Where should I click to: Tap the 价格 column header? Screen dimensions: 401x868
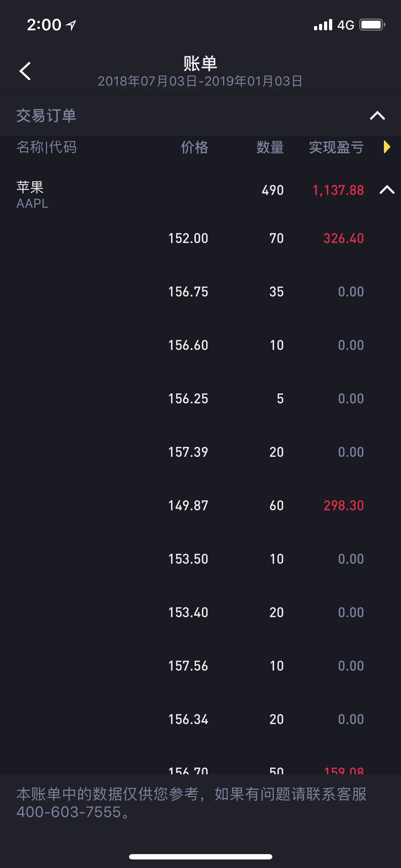194,147
